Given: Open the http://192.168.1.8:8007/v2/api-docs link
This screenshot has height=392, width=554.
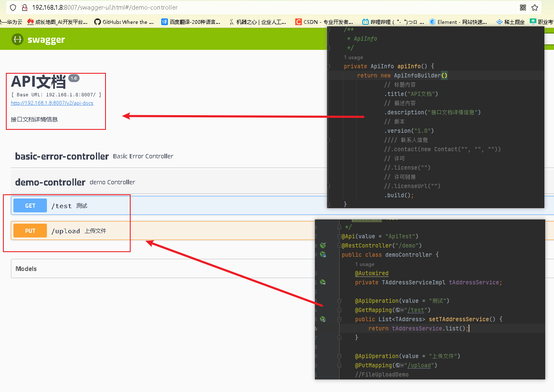Looking at the screenshot, I should tap(52, 103).
